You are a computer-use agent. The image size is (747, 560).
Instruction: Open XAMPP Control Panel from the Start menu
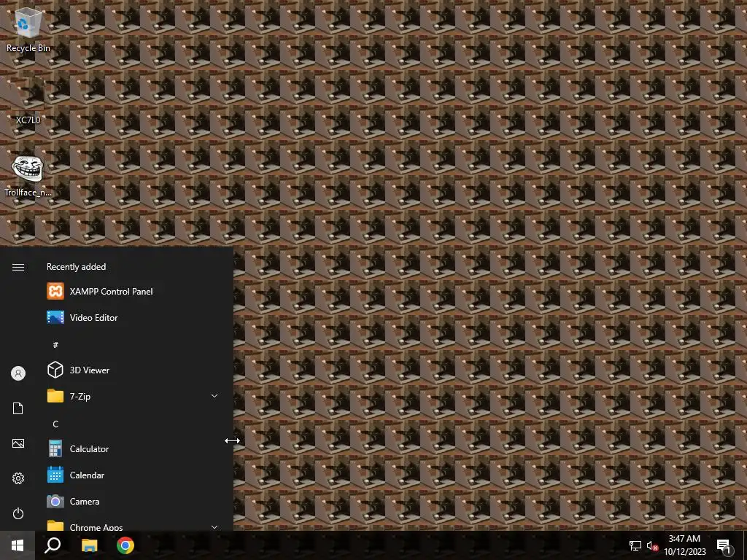[x=135, y=292]
